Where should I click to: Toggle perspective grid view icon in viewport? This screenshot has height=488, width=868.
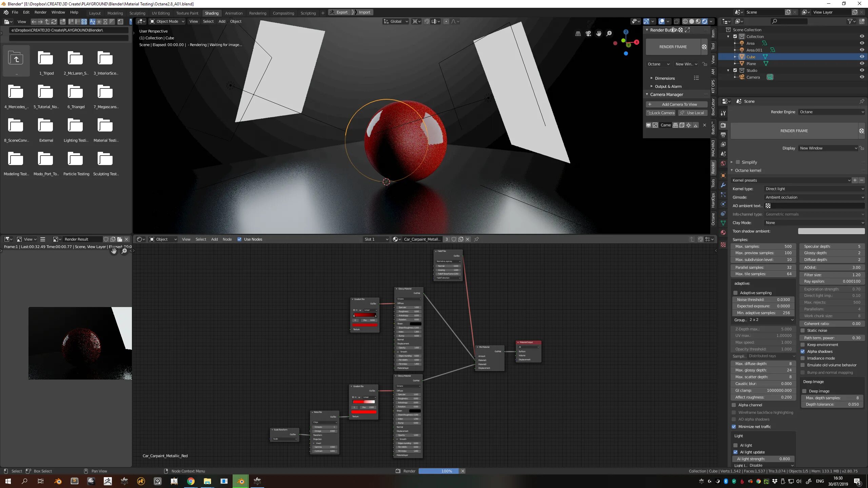[578, 34]
